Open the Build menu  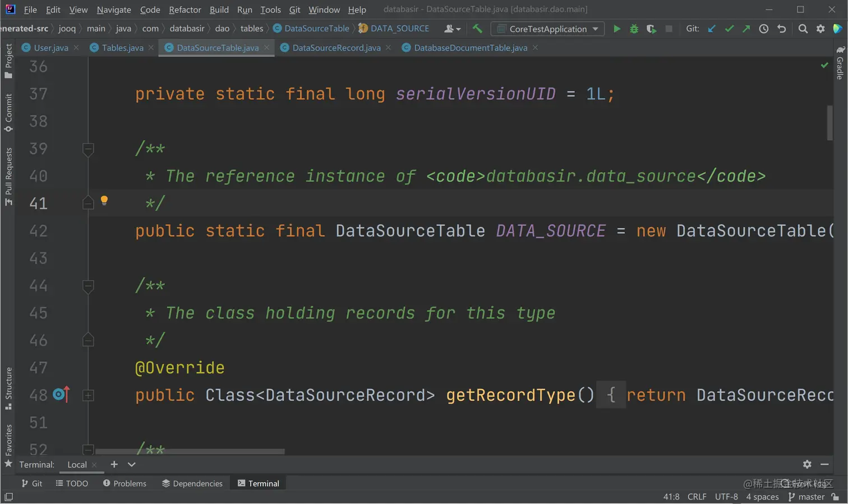point(219,10)
